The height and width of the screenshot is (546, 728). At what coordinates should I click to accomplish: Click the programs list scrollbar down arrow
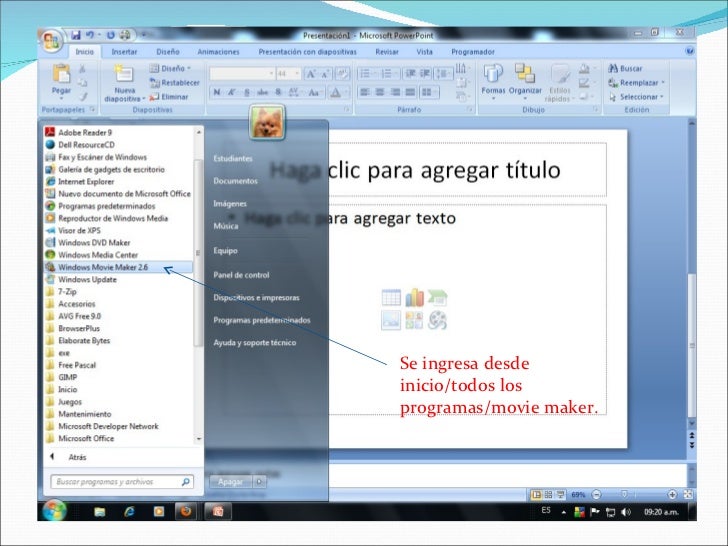[x=199, y=439]
